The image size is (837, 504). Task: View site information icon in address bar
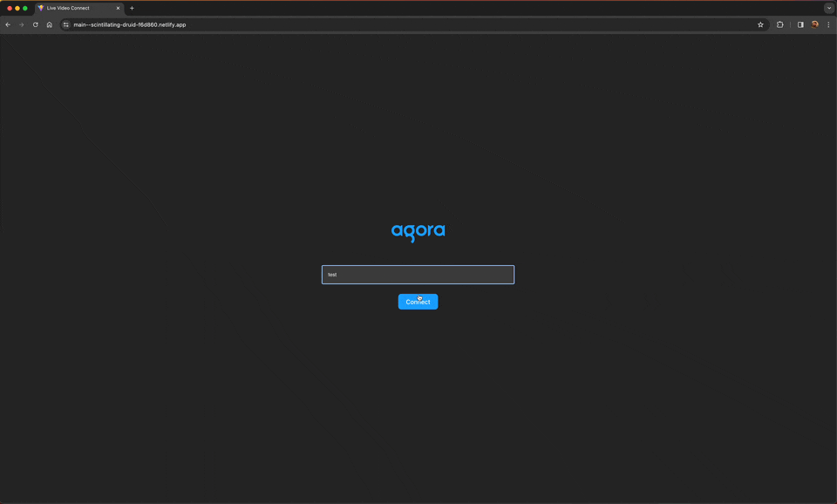point(65,24)
